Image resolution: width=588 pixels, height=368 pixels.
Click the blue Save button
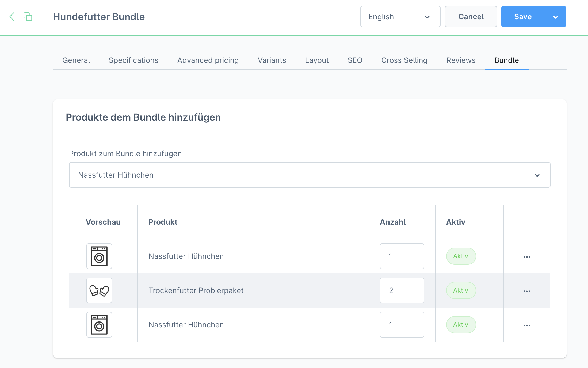click(x=523, y=17)
